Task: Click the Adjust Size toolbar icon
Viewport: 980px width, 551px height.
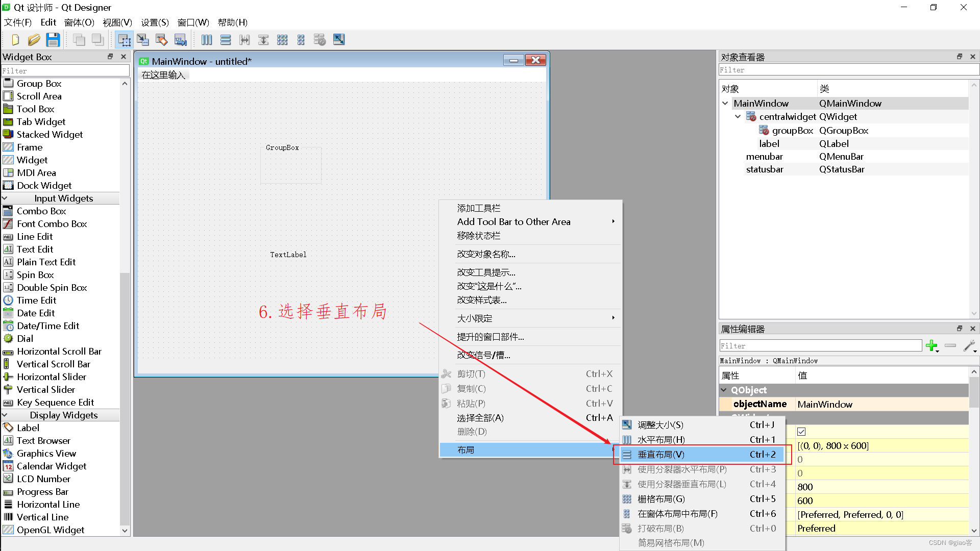Action: 338,39
